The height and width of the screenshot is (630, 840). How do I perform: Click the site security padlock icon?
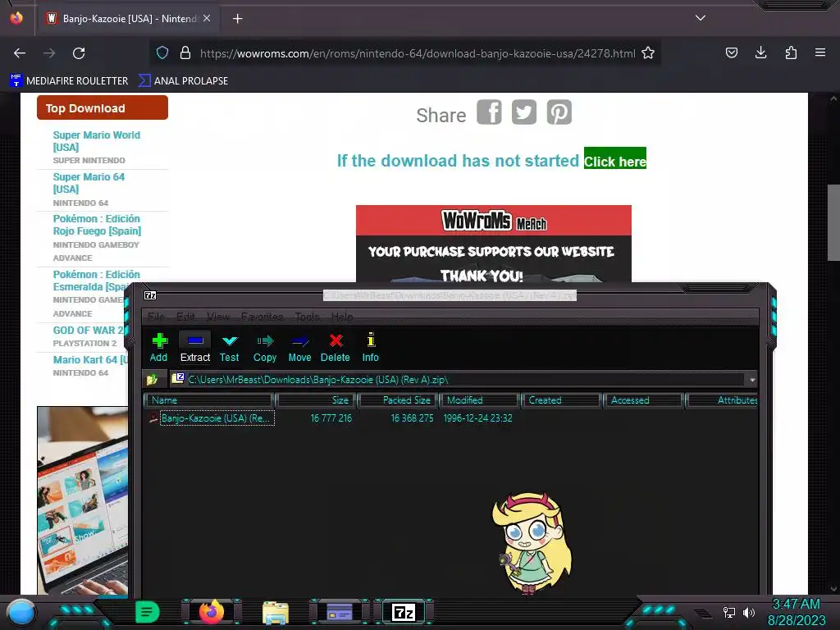pyautogui.click(x=185, y=53)
